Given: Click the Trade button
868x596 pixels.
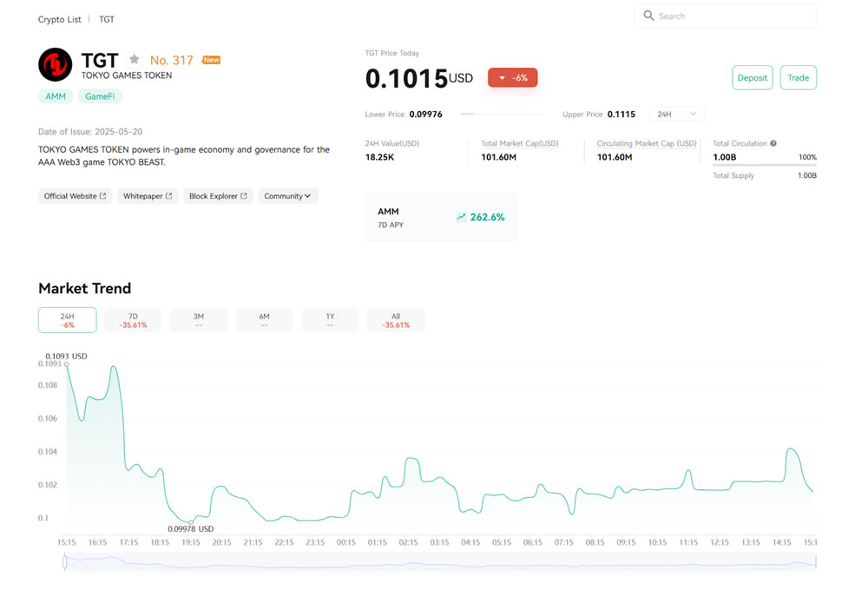Looking at the screenshot, I should tap(799, 77).
